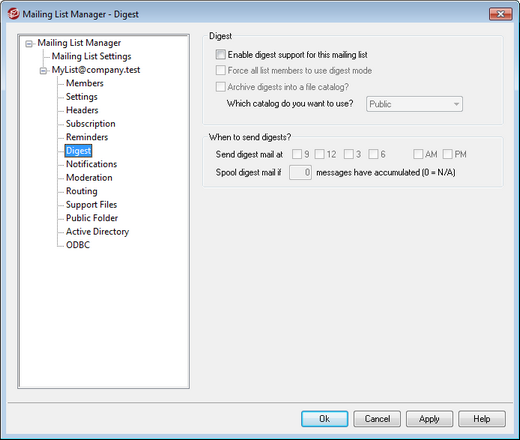Click the Apply button
This screenshot has width=520, height=440.
pyautogui.click(x=429, y=419)
